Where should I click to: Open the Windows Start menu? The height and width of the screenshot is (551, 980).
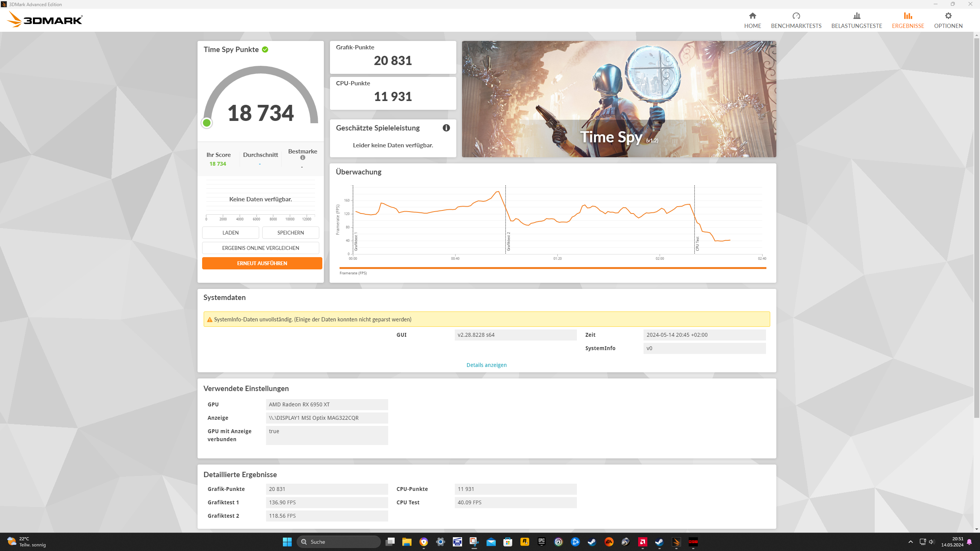[x=287, y=541]
